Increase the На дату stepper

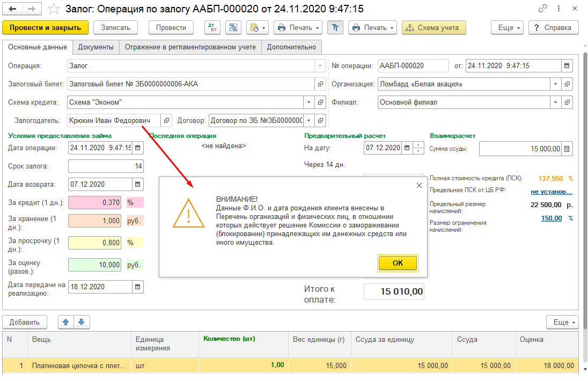[x=418, y=145]
